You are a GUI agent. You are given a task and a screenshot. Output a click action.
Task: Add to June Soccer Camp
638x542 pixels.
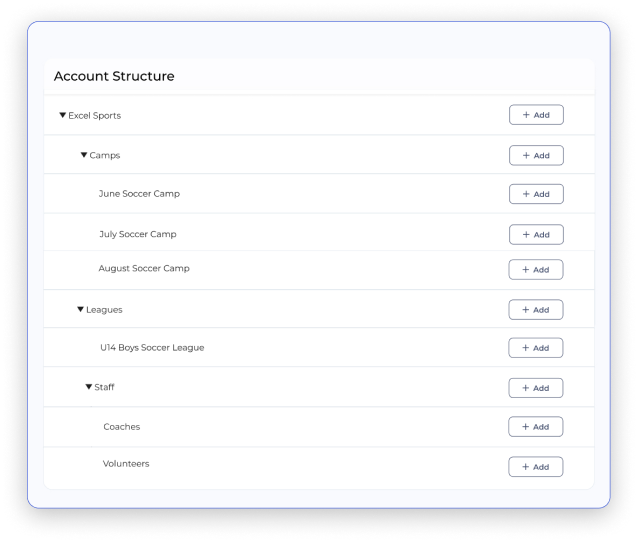click(536, 194)
